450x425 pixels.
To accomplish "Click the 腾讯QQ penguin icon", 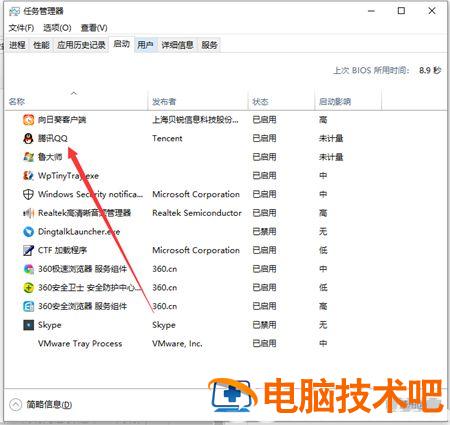I will click(28, 138).
